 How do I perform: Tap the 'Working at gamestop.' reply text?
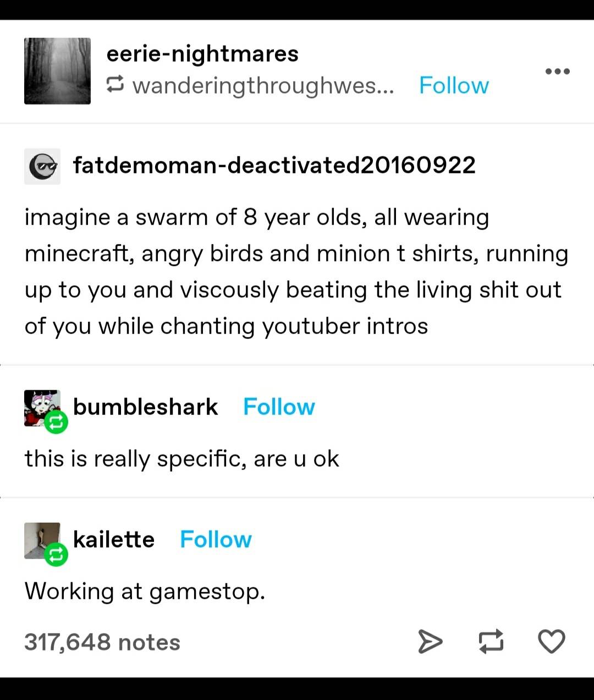(x=145, y=592)
